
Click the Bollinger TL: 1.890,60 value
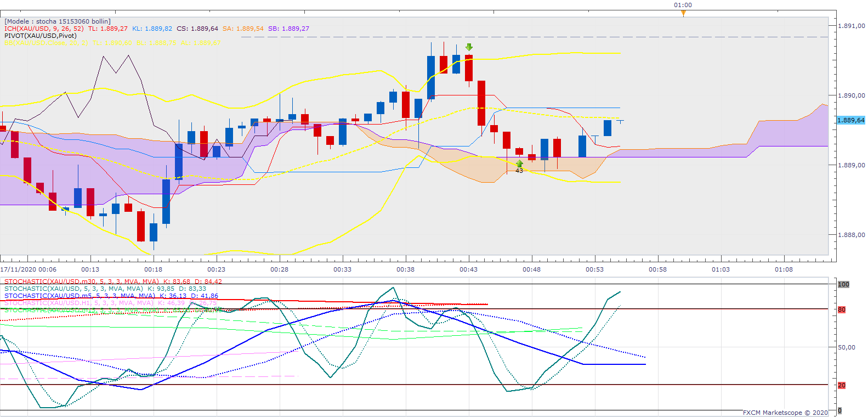click(112, 43)
